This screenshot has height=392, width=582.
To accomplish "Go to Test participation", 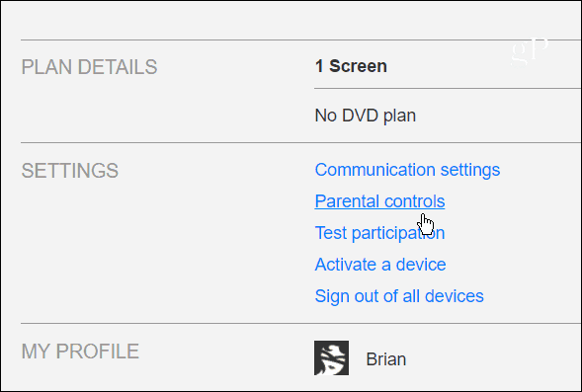I will click(379, 233).
